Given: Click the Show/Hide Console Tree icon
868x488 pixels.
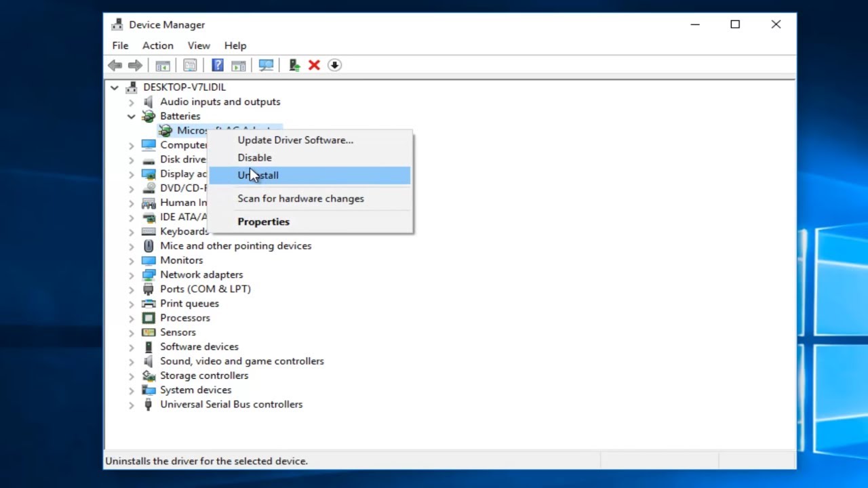Looking at the screenshot, I should tap(163, 65).
